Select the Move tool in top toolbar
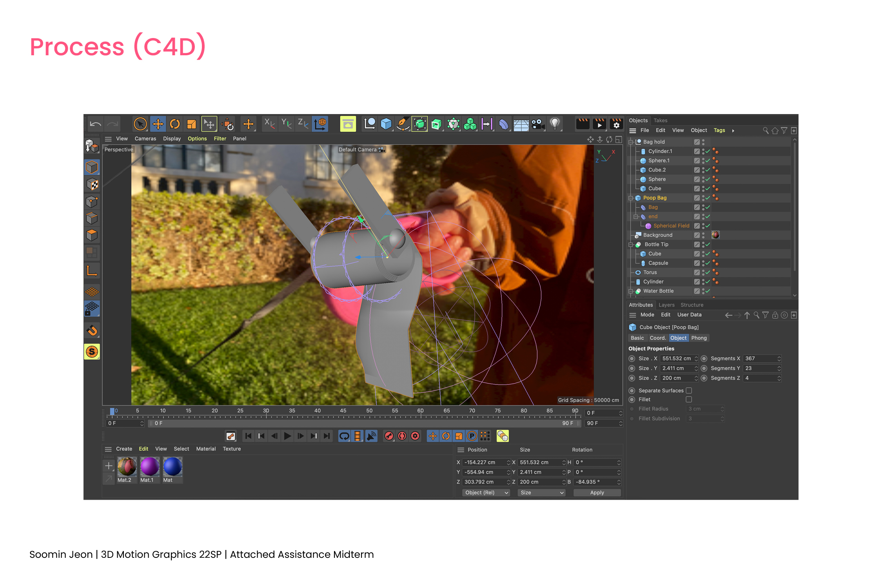 coord(158,124)
